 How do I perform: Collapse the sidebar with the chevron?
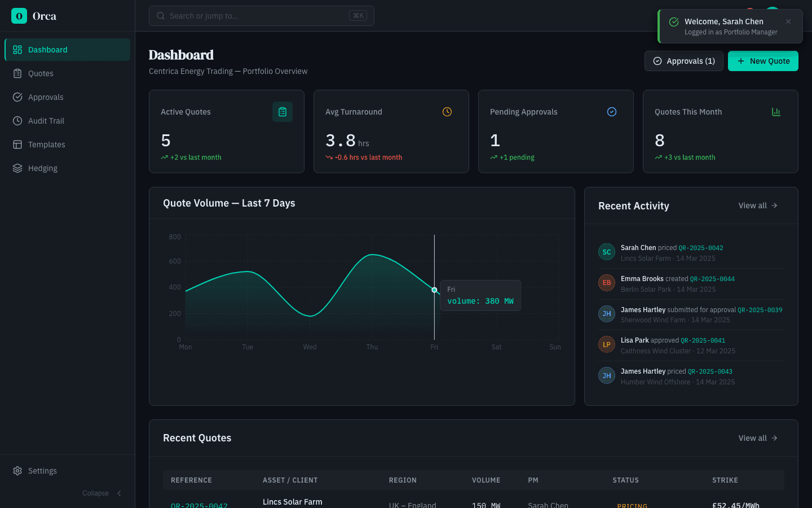(x=119, y=493)
